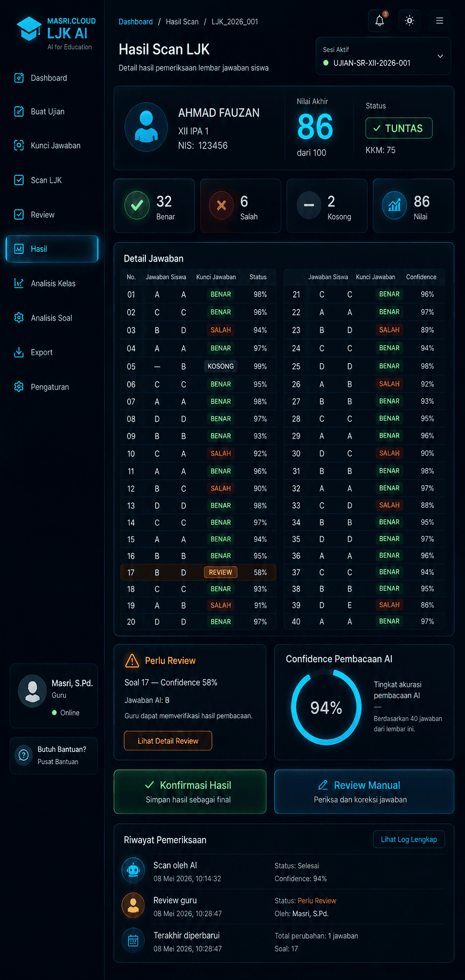Viewport: 465px width, 980px height.
Task: Click the chart Nilai icon
Action: pyautogui.click(x=394, y=206)
